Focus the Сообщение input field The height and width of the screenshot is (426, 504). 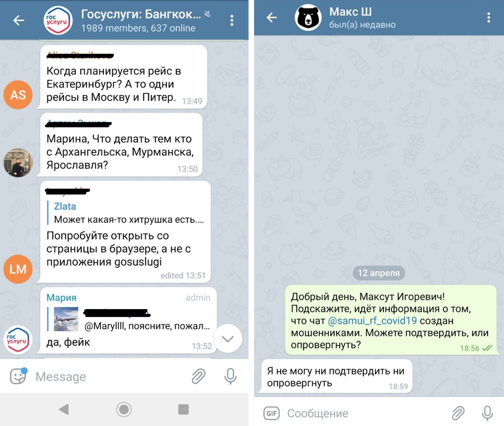(366, 413)
